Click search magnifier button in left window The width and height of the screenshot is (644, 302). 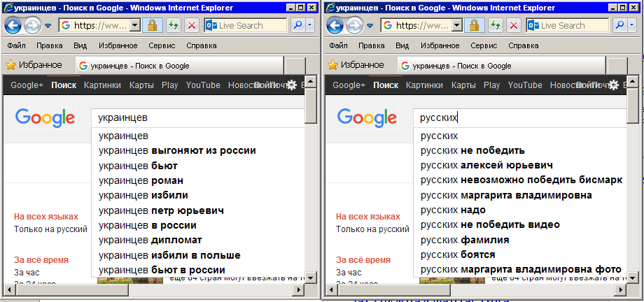click(297, 26)
